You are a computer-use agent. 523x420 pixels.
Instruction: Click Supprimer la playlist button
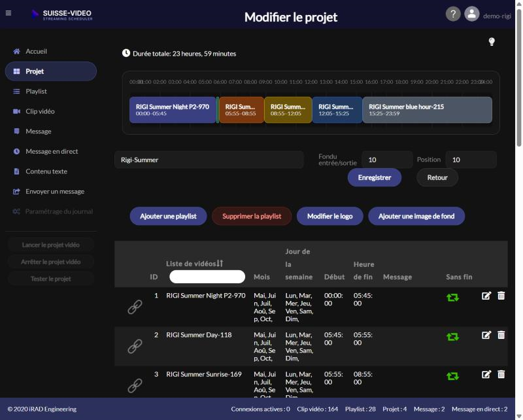[252, 217]
